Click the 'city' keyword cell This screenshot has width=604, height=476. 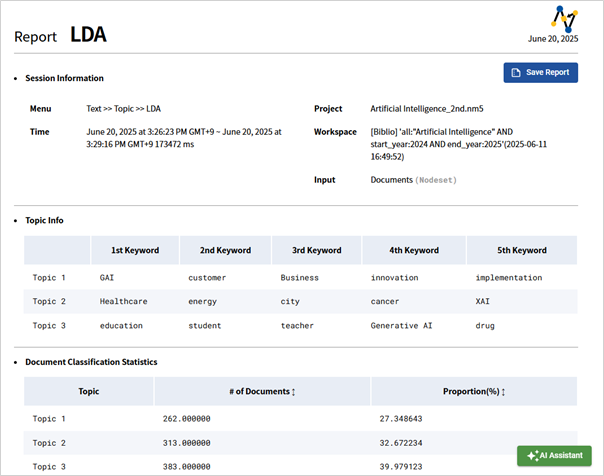pyautogui.click(x=290, y=302)
